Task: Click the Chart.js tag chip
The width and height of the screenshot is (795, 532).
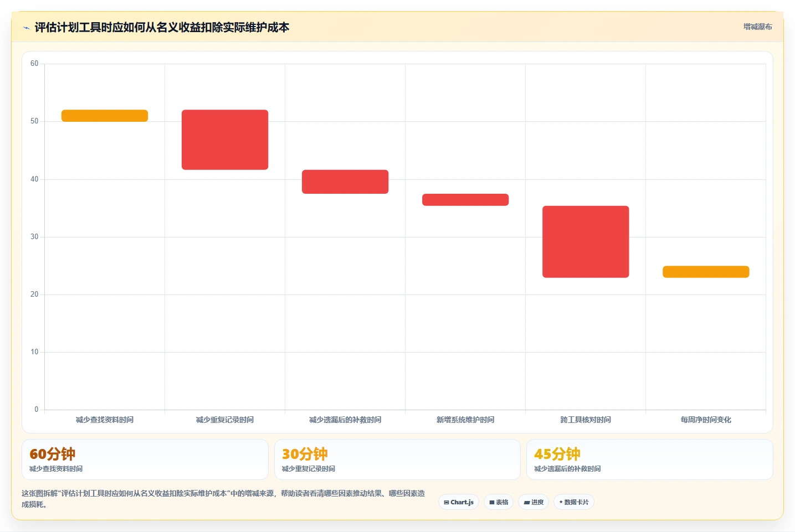Action: 459,502
